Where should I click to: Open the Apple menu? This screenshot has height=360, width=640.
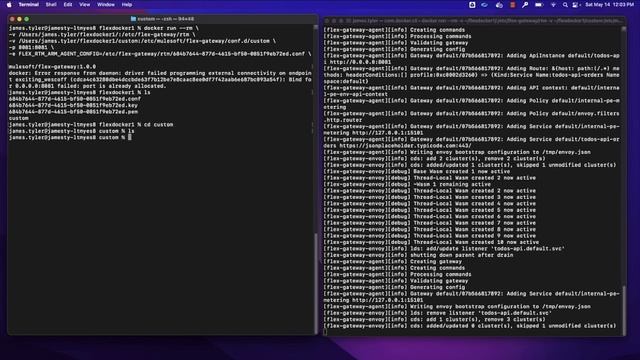(x=9, y=5)
